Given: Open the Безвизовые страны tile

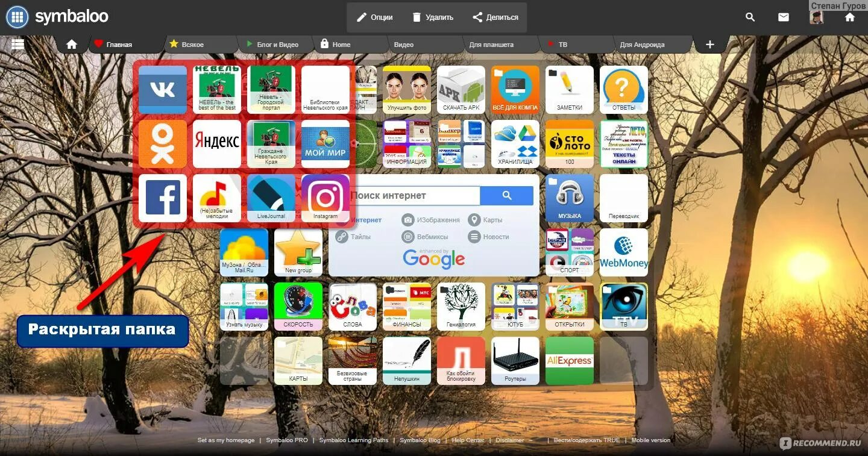Looking at the screenshot, I should click(353, 361).
